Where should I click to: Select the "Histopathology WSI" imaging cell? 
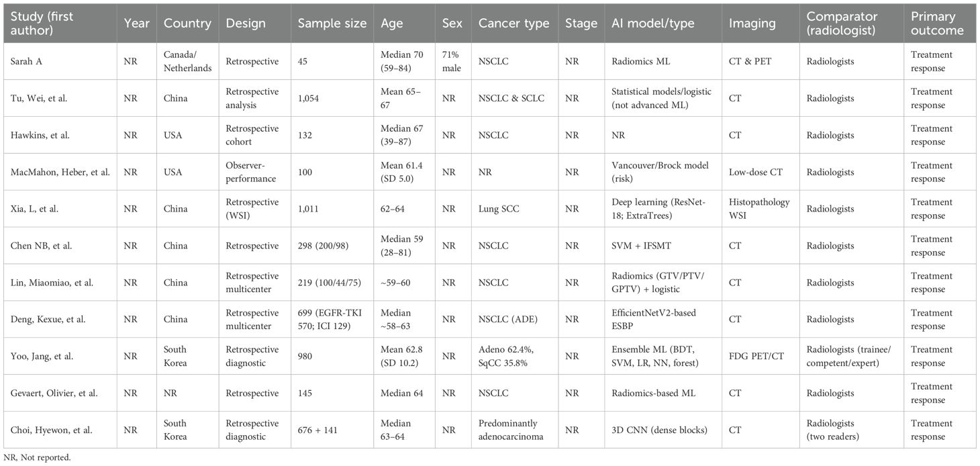[760, 209]
